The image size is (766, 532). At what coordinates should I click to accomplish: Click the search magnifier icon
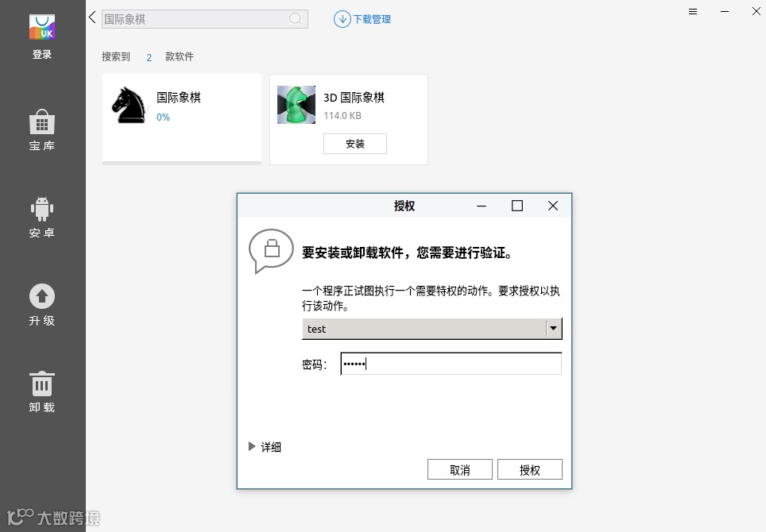tap(295, 19)
